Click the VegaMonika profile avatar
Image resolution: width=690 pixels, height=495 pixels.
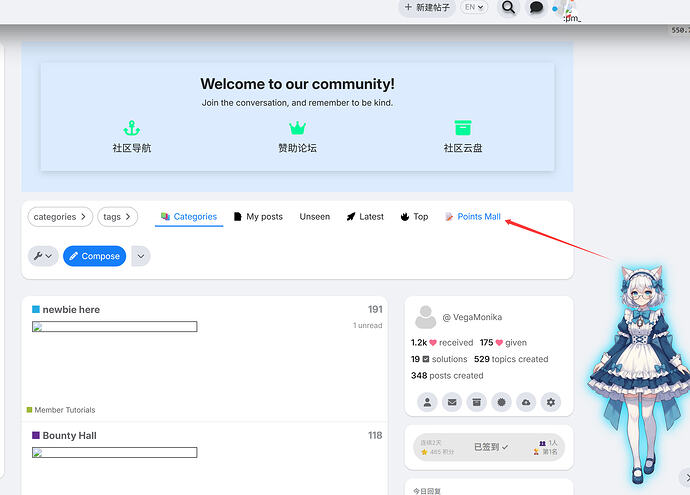426,317
